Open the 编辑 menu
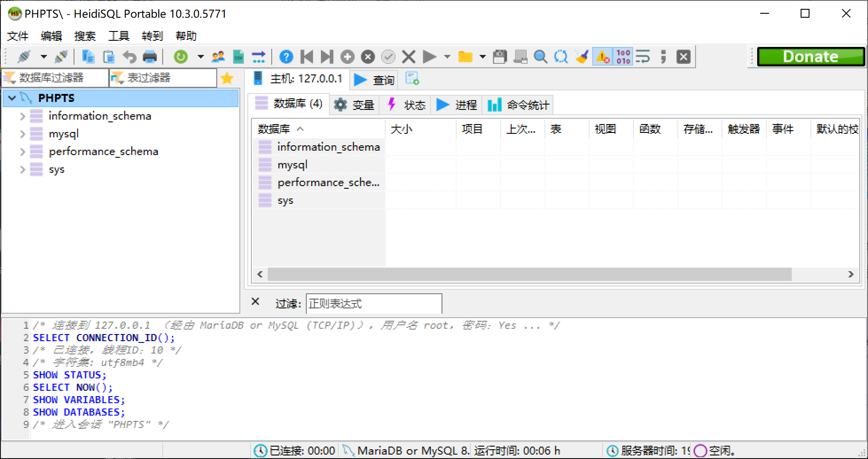This screenshot has height=459, width=868. pos(51,36)
